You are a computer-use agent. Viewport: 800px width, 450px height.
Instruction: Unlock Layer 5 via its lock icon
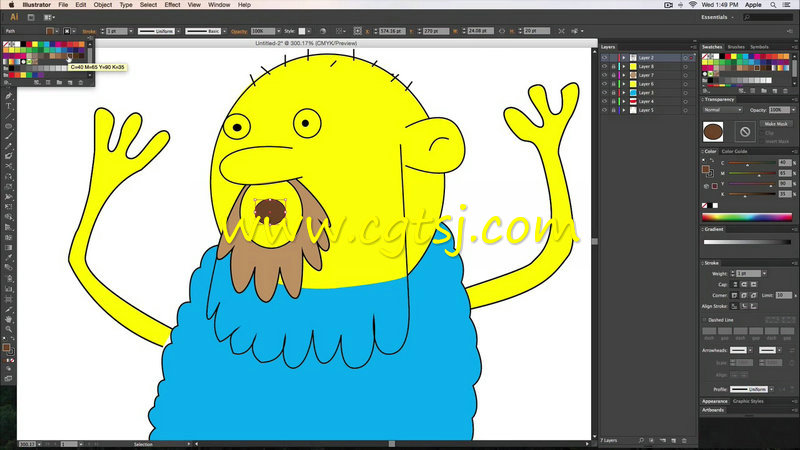pyautogui.click(x=613, y=110)
